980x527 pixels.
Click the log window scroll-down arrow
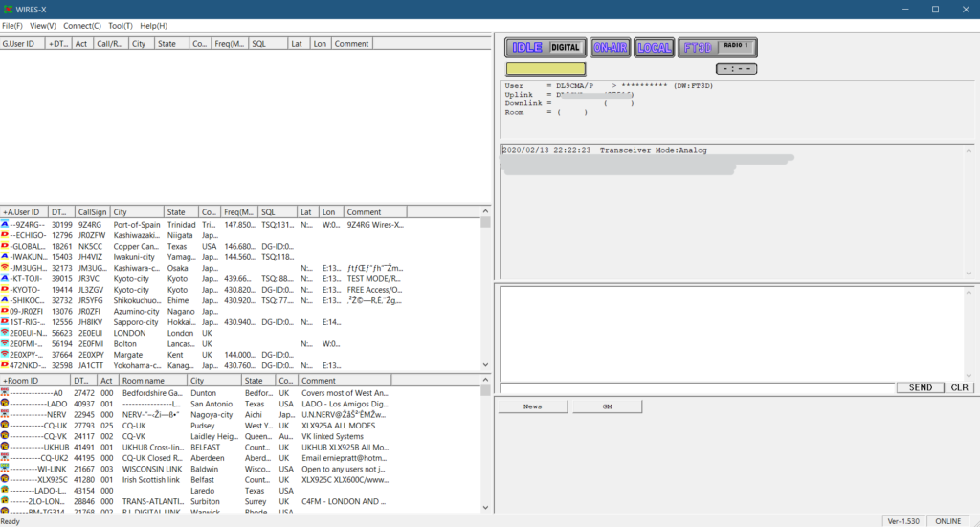tap(969, 274)
